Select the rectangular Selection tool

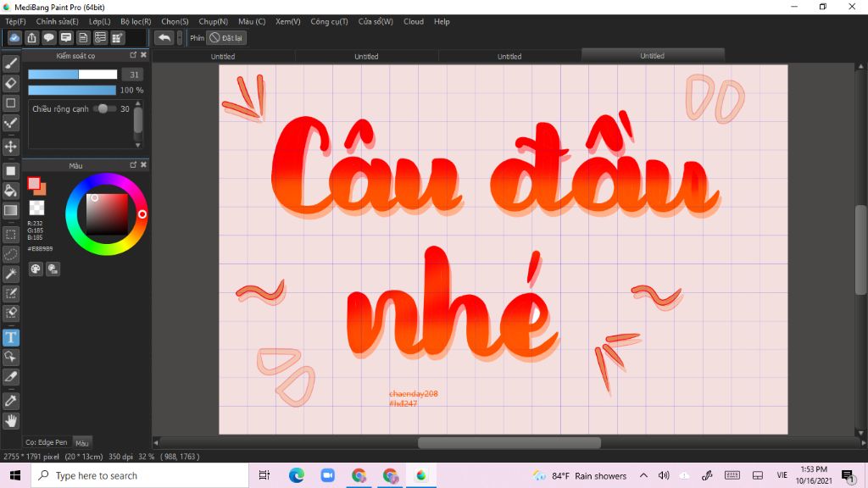tap(10, 235)
